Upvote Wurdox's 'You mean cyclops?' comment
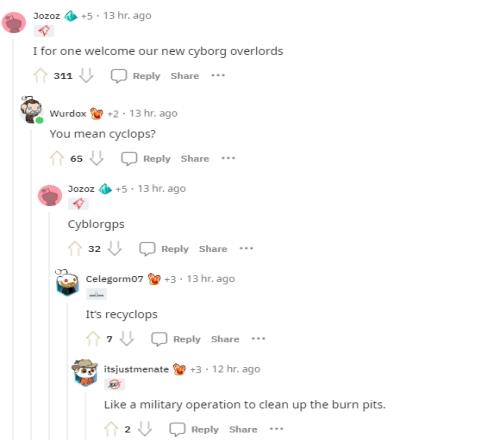 click(57, 158)
